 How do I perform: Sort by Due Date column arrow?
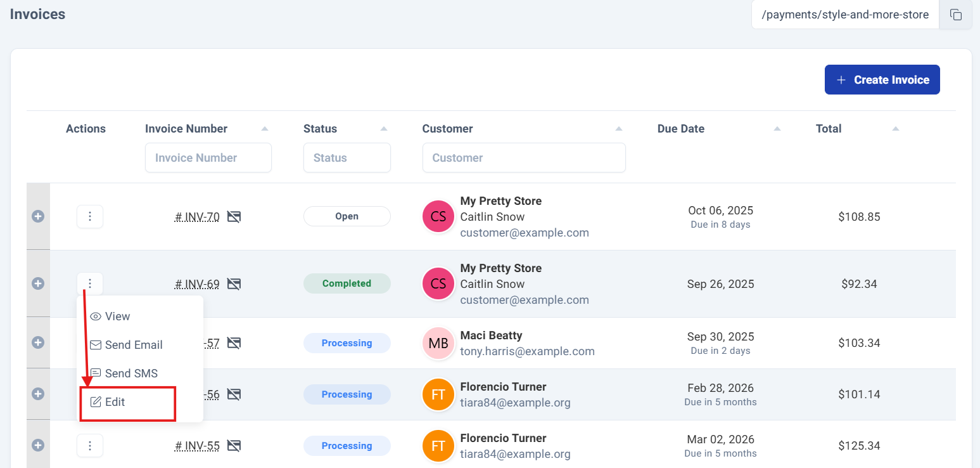point(777,129)
